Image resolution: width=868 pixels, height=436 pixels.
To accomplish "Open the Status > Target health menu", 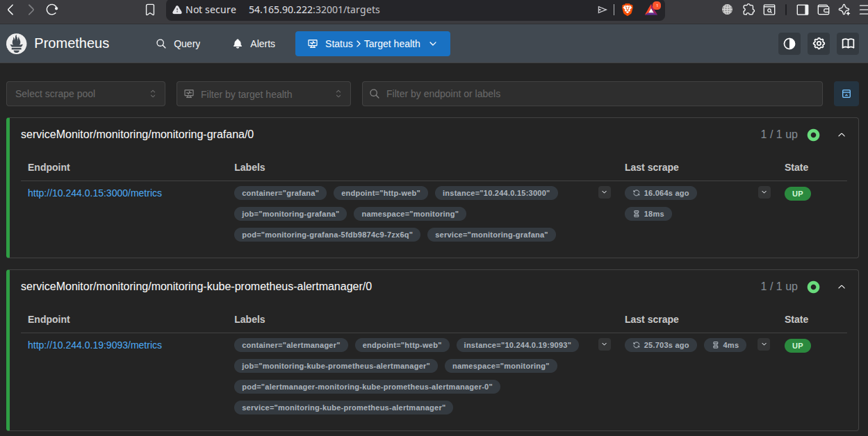I will tap(372, 44).
